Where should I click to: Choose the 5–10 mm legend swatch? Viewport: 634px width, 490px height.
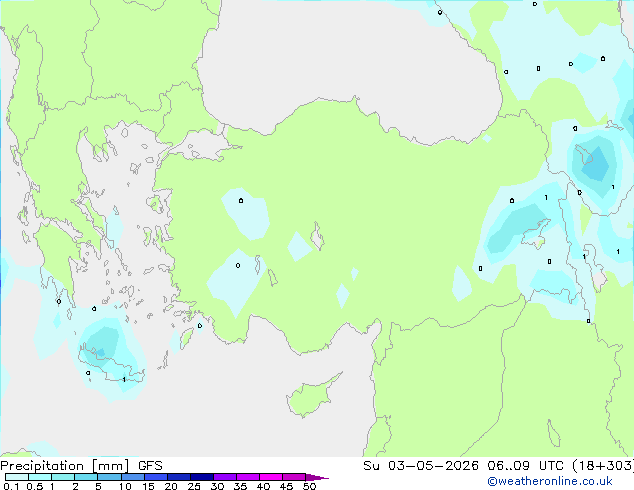[x=109, y=477]
